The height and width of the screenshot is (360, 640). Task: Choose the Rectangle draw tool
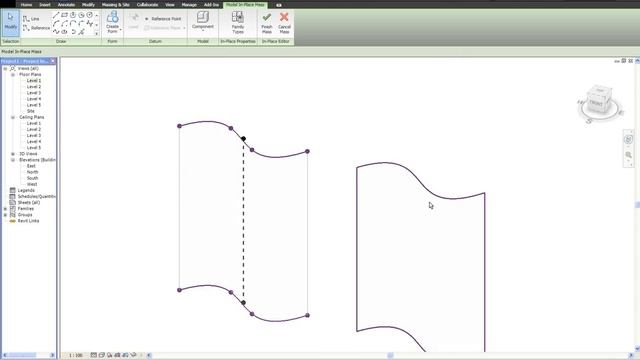64,15
